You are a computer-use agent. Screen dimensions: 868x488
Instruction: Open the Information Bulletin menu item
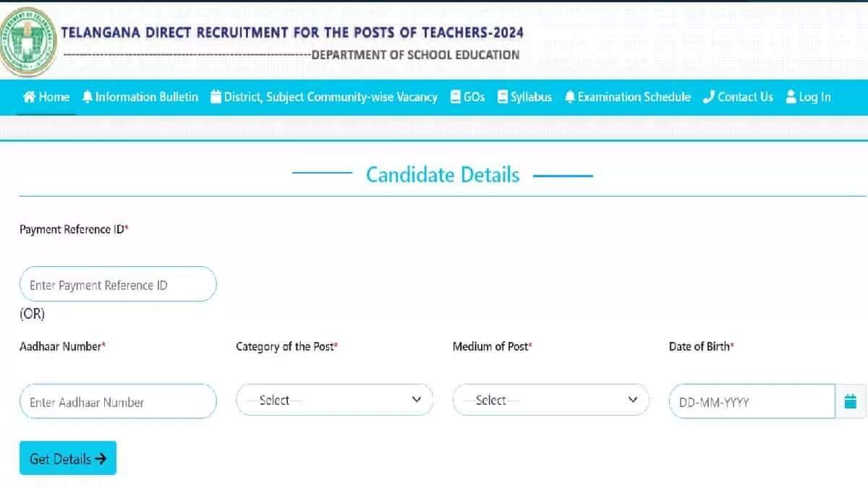(x=146, y=97)
